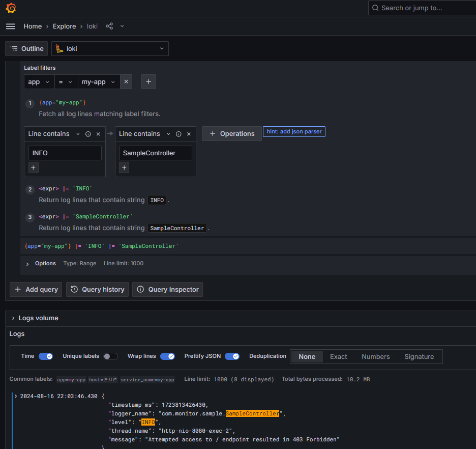Screen dimensions: 476x449
Task: Click the Grafana logo icon
Action: pos(11,8)
